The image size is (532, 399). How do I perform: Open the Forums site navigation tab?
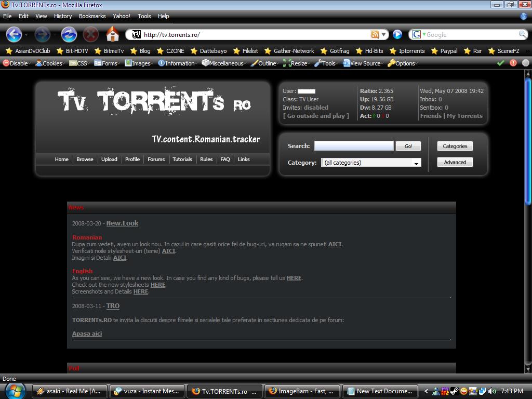[x=156, y=159]
